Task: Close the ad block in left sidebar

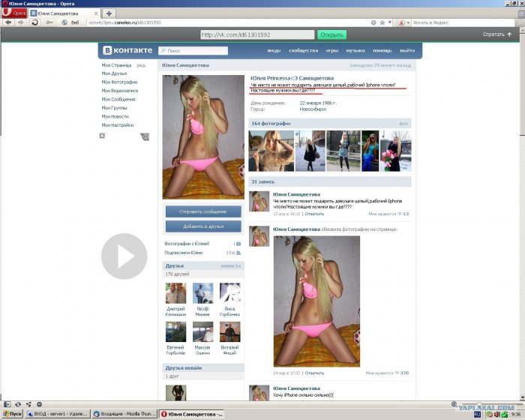Action: (103, 136)
